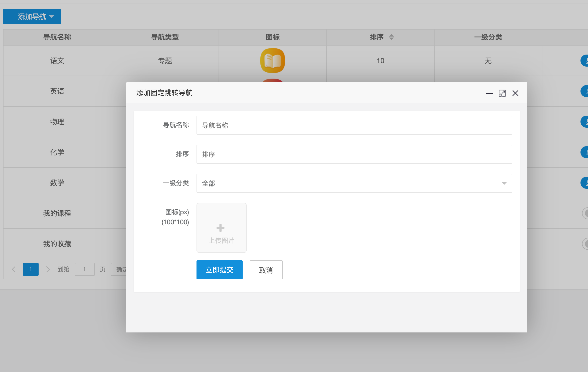
Task: Expand the 一级分类 select showing 全部
Action: (x=354, y=183)
